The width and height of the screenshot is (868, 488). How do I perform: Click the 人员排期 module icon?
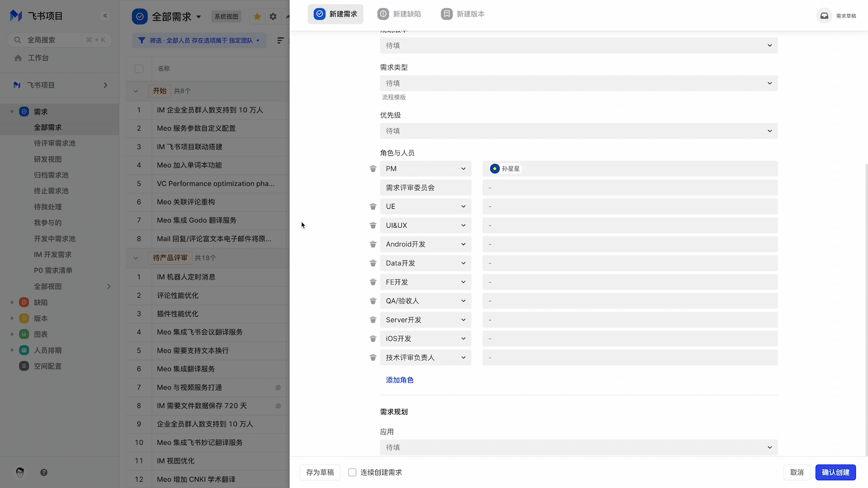tap(24, 350)
